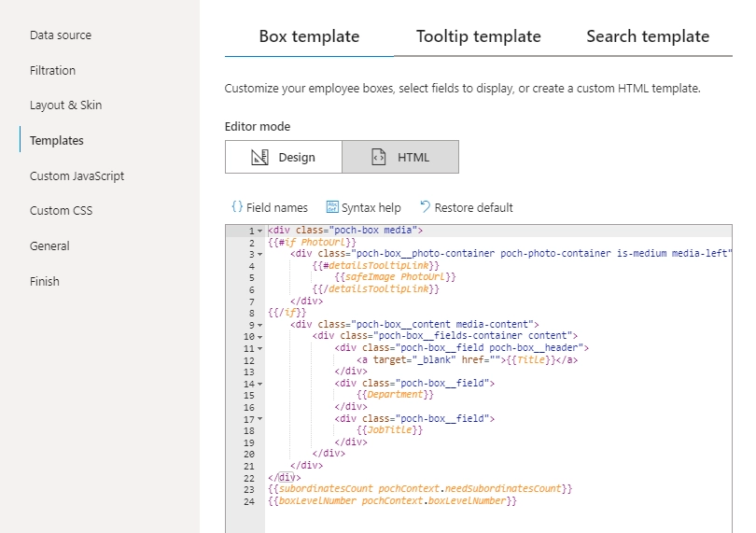
Task: Click poch-box__header div on line 11
Action: pos(461,348)
